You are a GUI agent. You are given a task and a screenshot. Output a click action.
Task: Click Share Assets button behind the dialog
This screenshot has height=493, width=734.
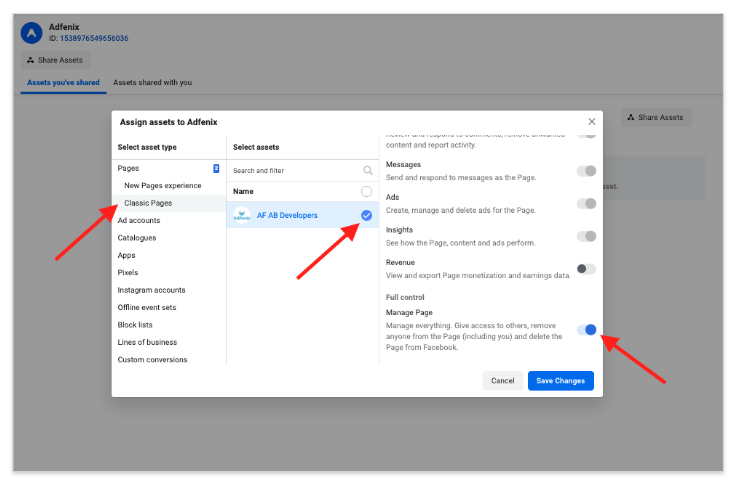click(656, 117)
